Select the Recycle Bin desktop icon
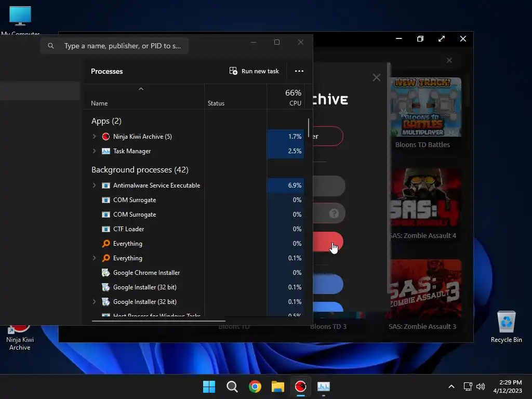The width and height of the screenshot is (532, 399). click(x=506, y=327)
